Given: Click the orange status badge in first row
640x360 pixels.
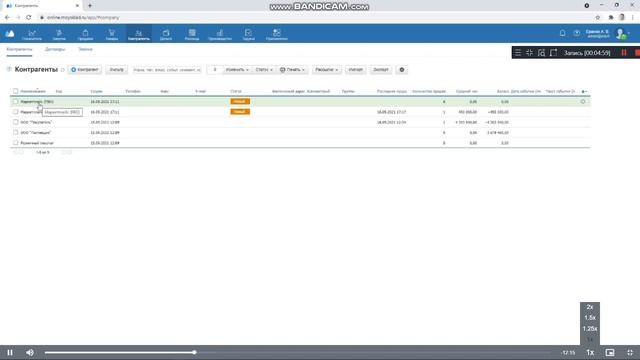Looking at the screenshot, I should tap(240, 102).
